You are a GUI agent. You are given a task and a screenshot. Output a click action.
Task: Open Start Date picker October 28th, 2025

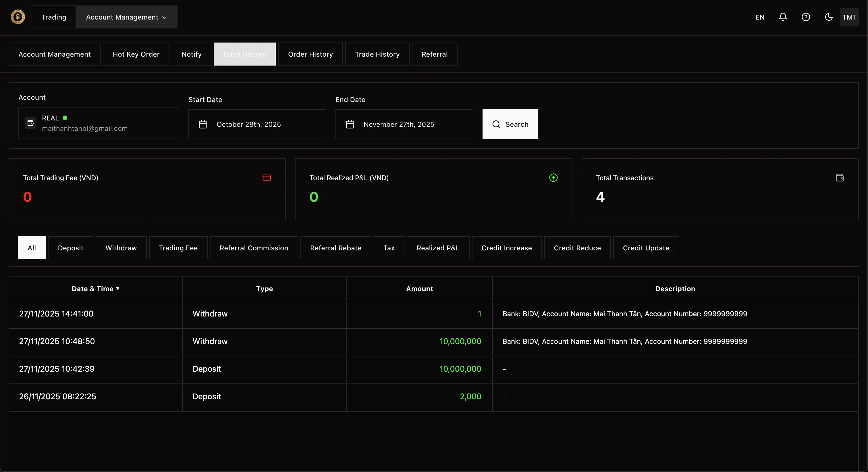257,124
